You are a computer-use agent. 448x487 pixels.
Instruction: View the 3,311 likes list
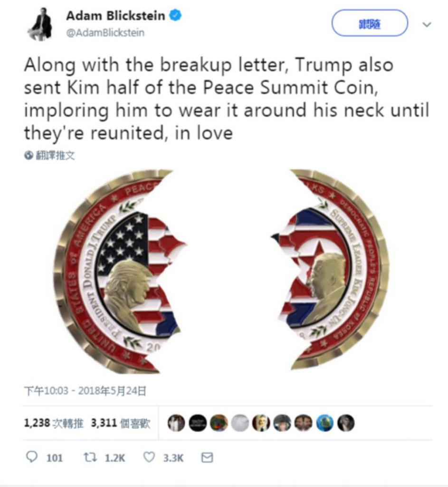point(120,423)
